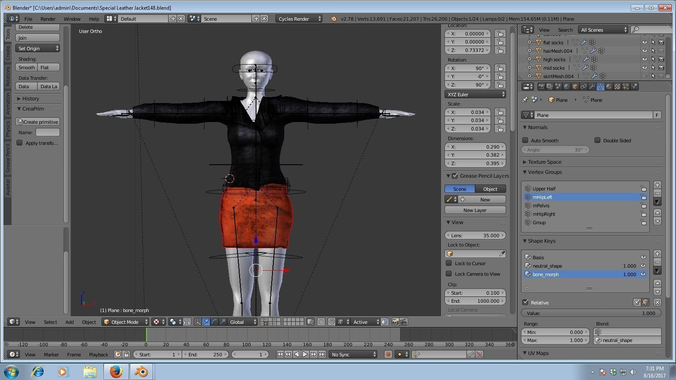676x380 pixels.
Task: Clear the bone_morph shape key with the X button
Action: point(657,302)
